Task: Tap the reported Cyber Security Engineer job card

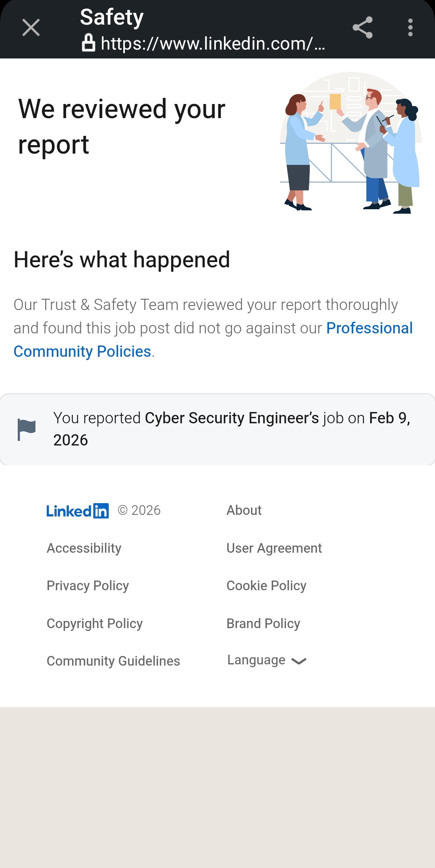Action: point(232,429)
